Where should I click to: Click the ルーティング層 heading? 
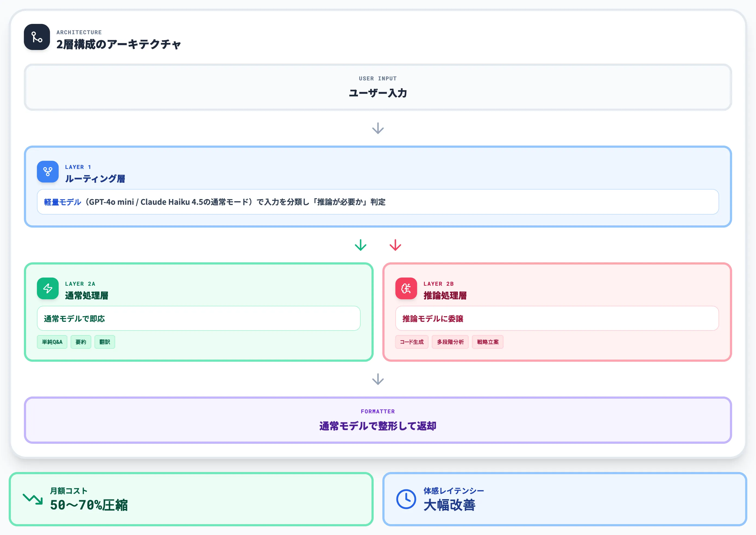coord(95,178)
